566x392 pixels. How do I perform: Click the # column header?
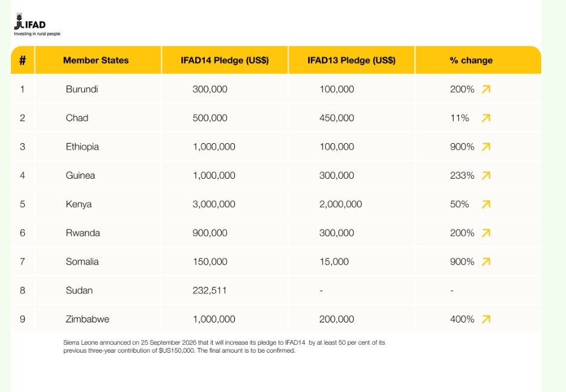click(22, 60)
